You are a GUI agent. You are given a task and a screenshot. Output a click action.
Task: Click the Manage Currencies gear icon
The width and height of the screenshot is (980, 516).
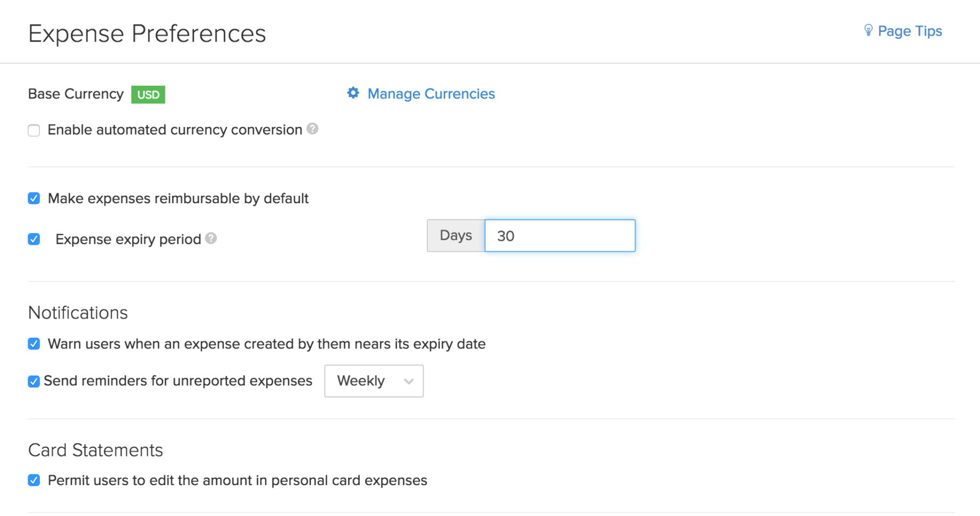tap(352, 93)
